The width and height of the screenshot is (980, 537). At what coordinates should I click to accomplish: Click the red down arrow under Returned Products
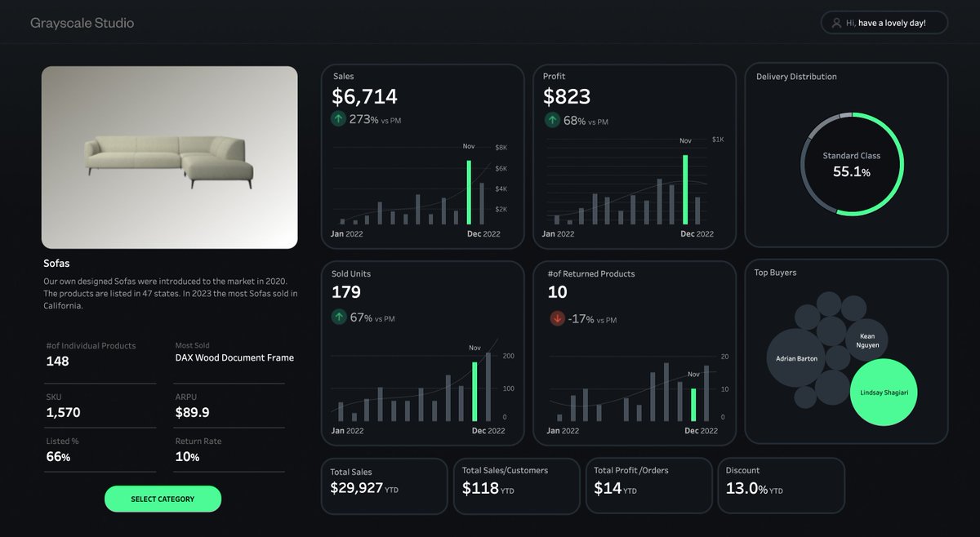click(558, 319)
